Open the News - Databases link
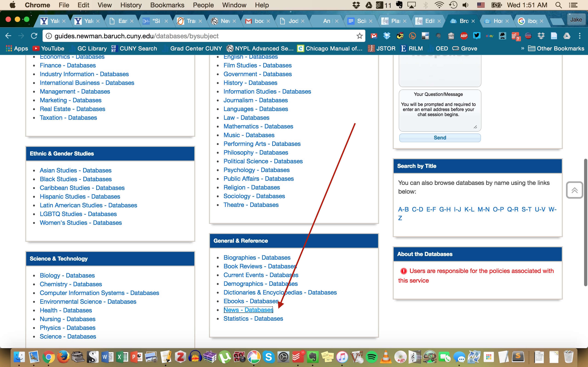Image resolution: width=588 pixels, height=367 pixels. point(248,310)
